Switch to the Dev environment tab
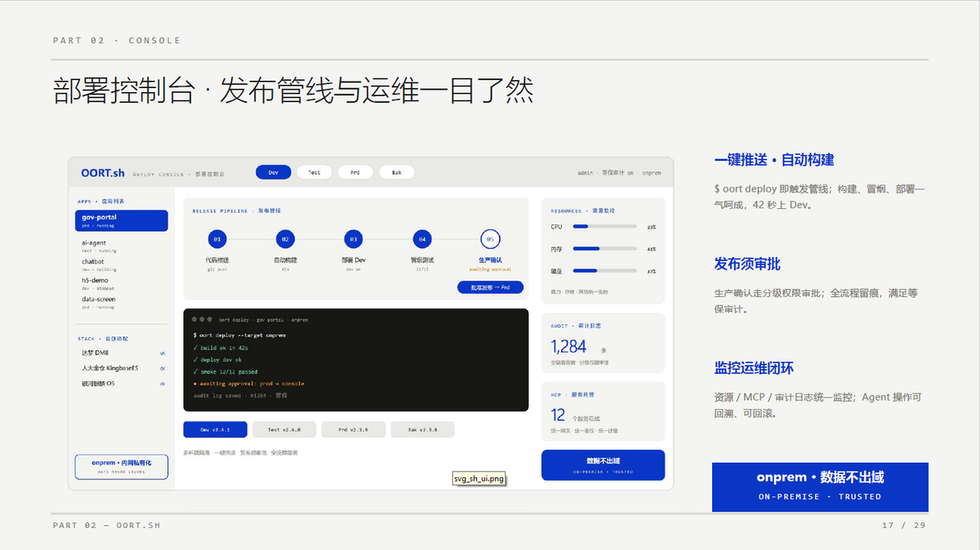980x550 pixels. click(x=274, y=172)
